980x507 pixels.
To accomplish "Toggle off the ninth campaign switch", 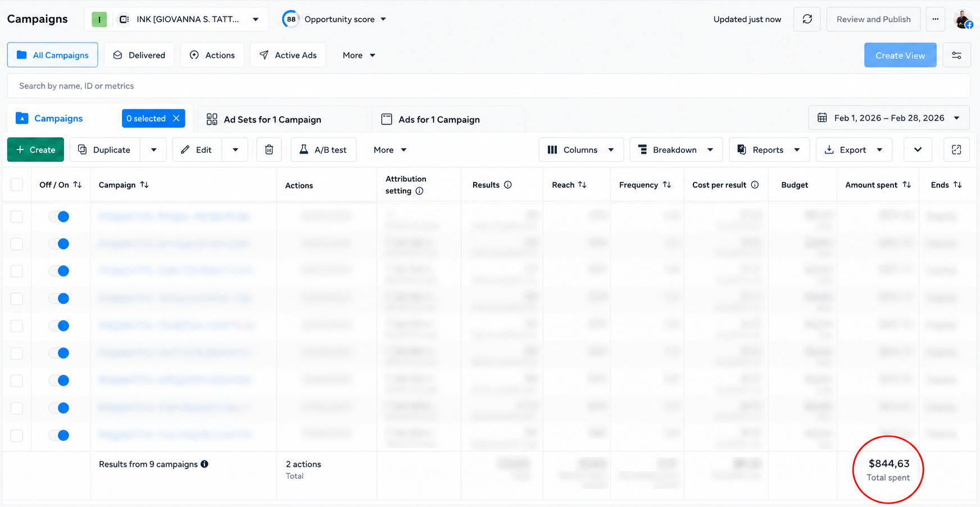I will (58, 435).
